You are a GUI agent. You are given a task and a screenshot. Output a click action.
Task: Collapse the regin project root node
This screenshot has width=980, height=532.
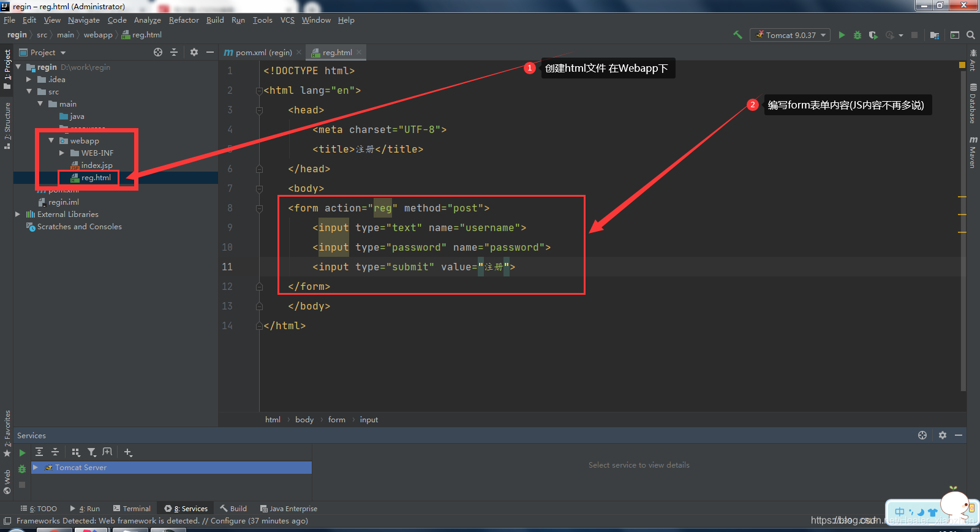18,67
